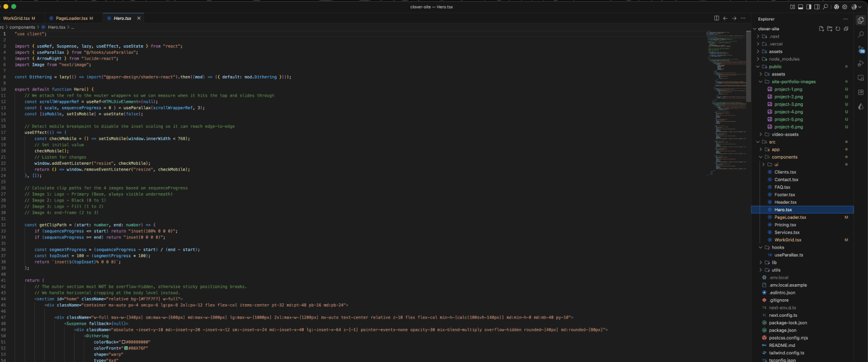The width and height of the screenshot is (868, 362).
Task: Open the Run and Debug view
Action: pyautogui.click(x=861, y=63)
